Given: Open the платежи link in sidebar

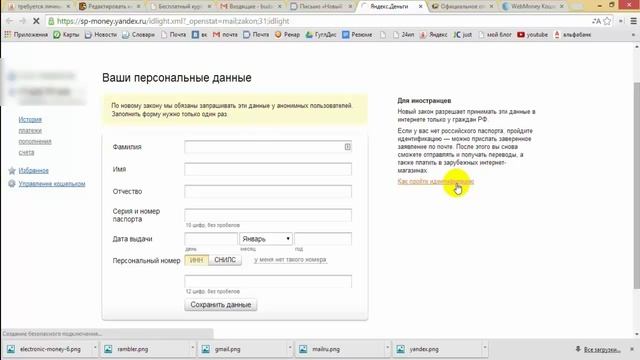Looking at the screenshot, I should 30,131.
